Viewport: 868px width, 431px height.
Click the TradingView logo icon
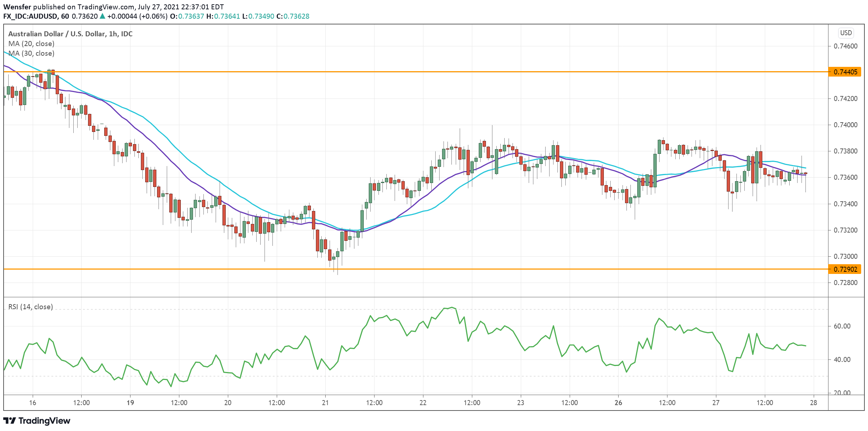9,421
